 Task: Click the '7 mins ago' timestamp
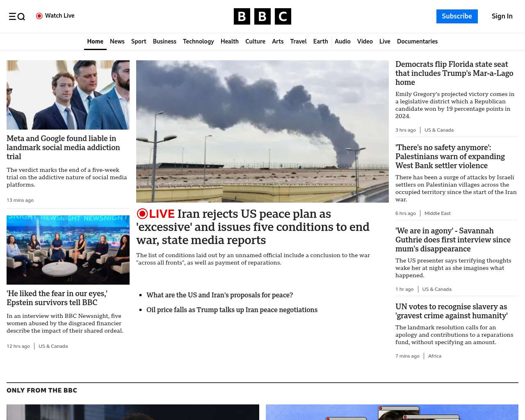click(x=407, y=356)
